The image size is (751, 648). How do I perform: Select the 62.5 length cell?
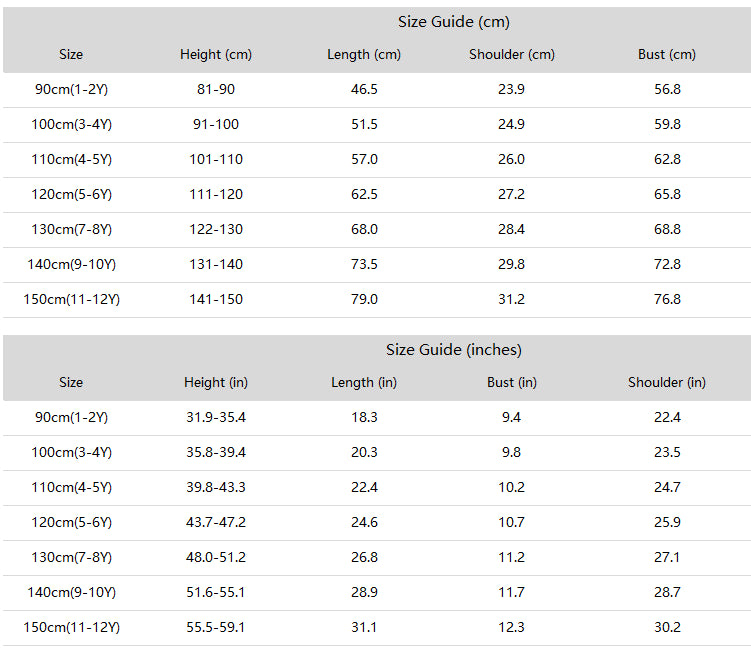(364, 194)
